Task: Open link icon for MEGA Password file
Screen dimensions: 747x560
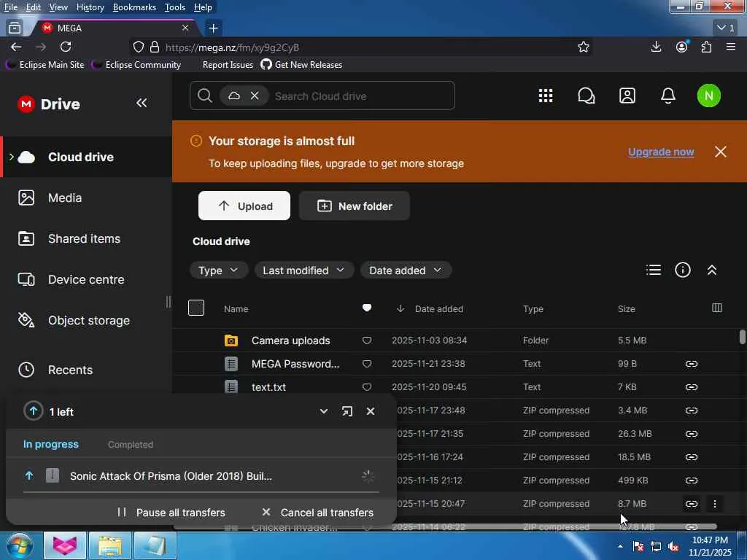Action: click(692, 364)
